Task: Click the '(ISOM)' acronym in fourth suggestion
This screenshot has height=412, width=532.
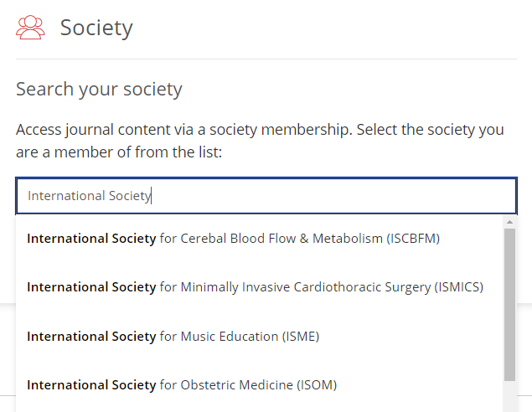Action: click(x=317, y=385)
